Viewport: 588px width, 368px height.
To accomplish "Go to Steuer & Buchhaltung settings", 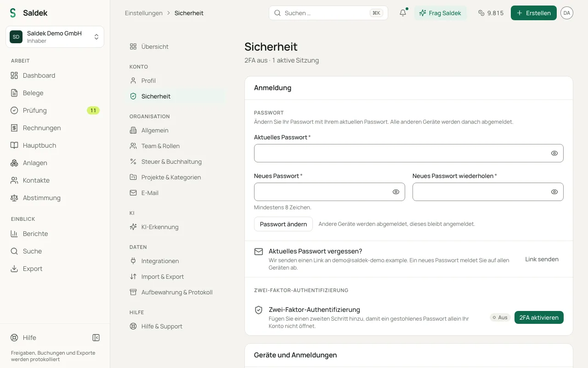I will coord(175,161).
